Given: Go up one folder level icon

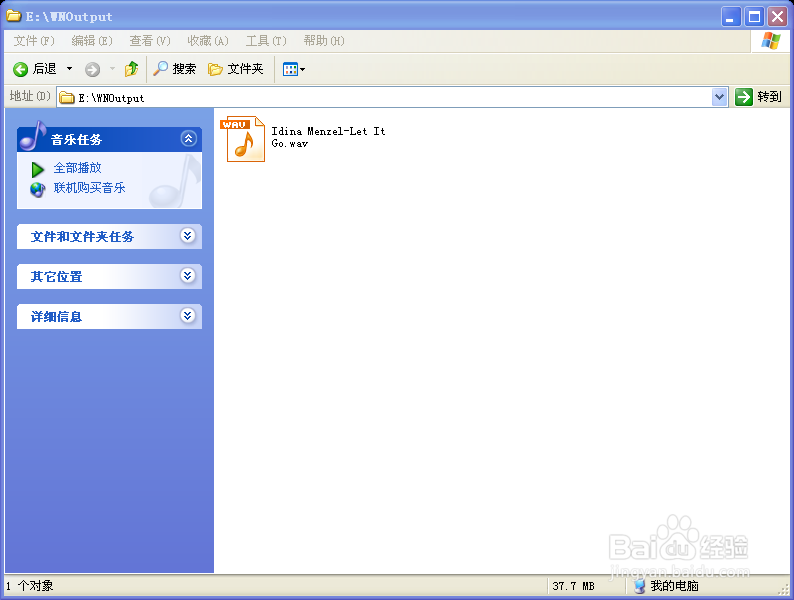Looking at the screenshot, I should 131,69.
